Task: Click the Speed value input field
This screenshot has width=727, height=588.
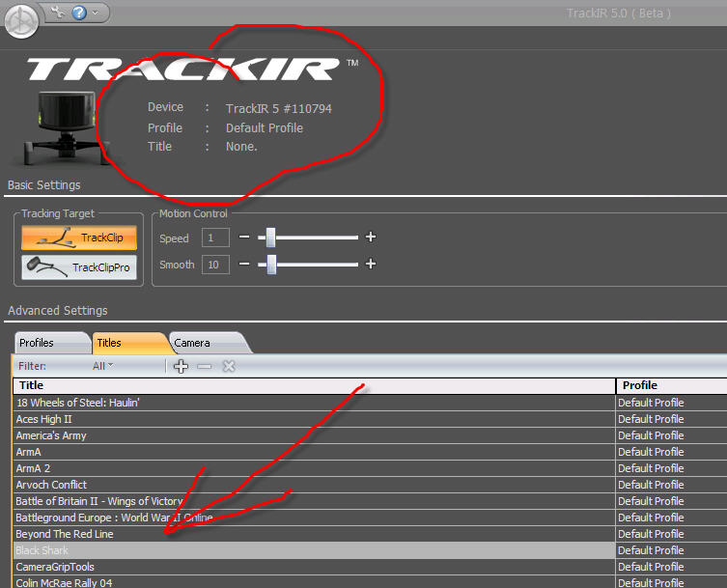Action: coord(215,238)
